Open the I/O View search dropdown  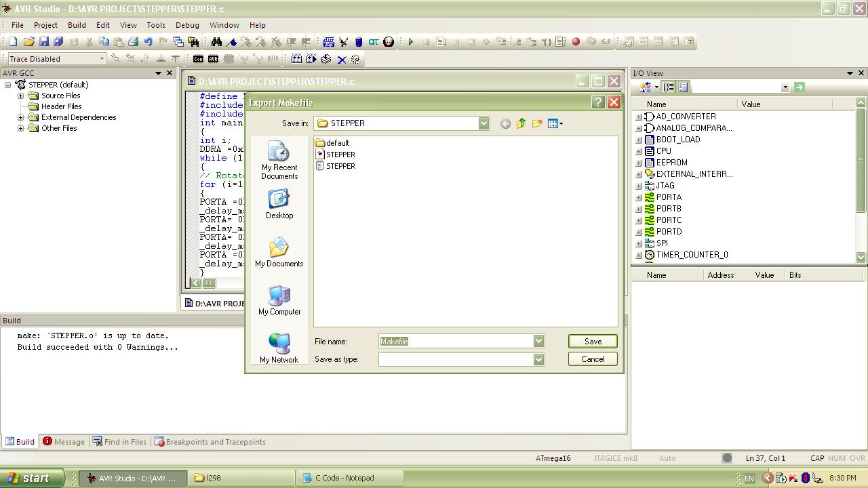tap(785, 87)
